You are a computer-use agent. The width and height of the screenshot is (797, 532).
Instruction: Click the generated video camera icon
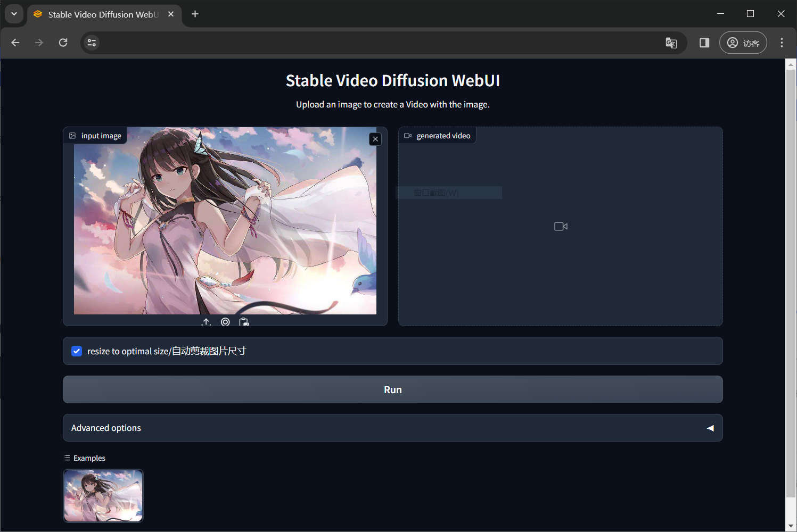click(407, 135)
